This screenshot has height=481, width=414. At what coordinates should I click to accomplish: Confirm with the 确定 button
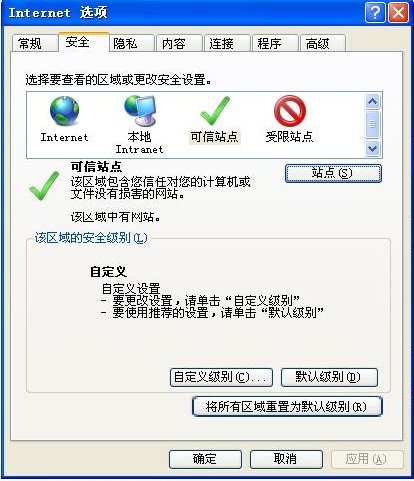click(205, 459)
